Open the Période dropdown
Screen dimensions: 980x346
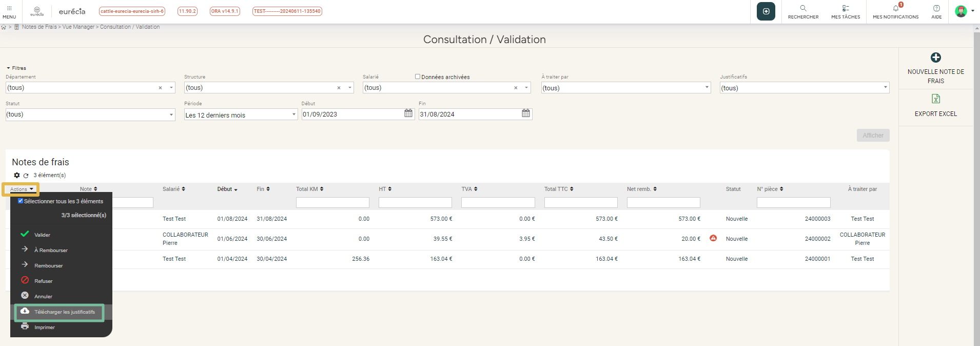tap(294, 114)
